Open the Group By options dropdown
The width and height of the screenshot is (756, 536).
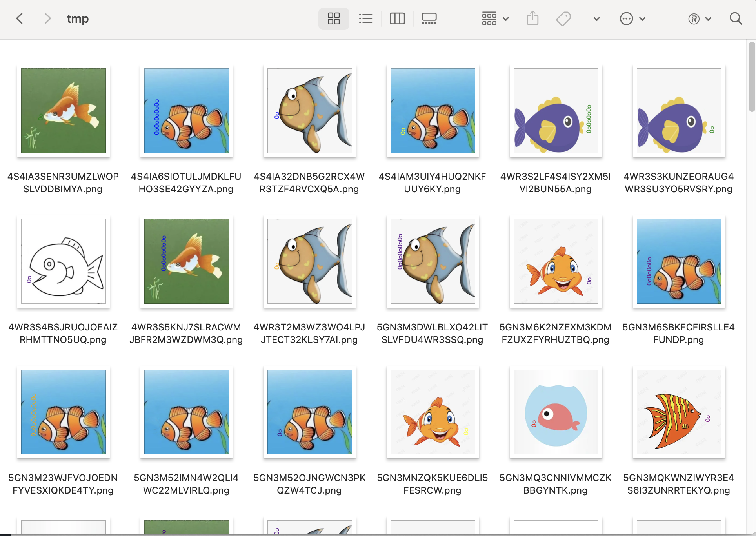click(495, 18)
